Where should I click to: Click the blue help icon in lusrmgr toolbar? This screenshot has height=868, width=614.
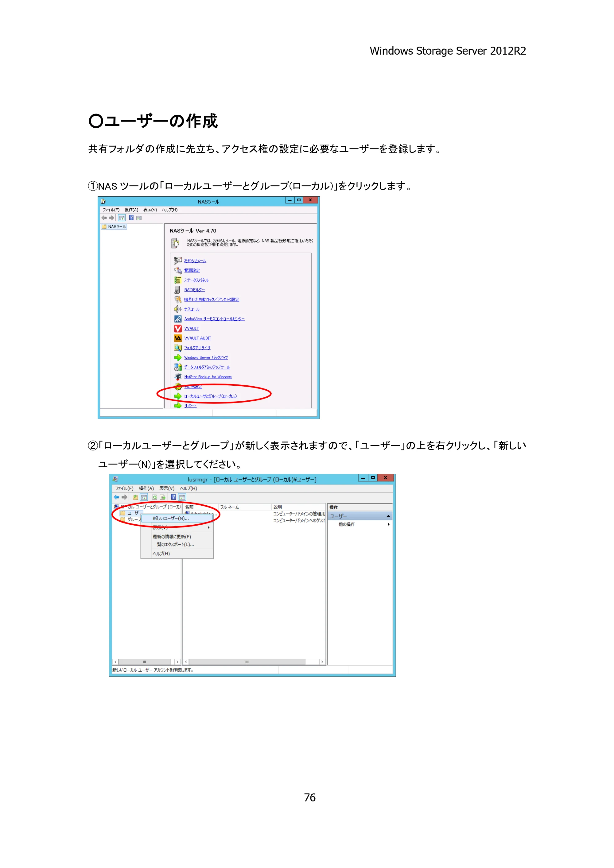[x=173, y=497]
